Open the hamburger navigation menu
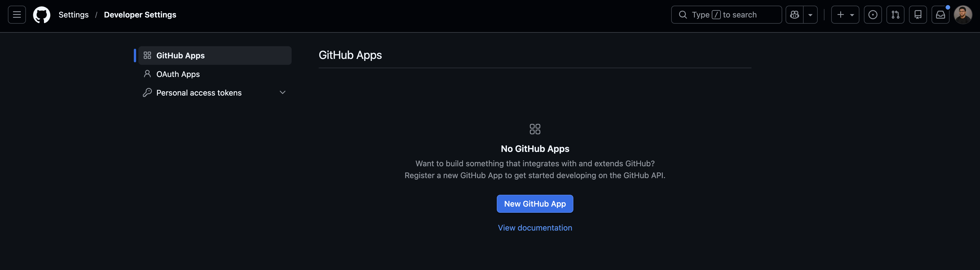The width and height of the screenshot is (980, 270). tap(17, 15)
